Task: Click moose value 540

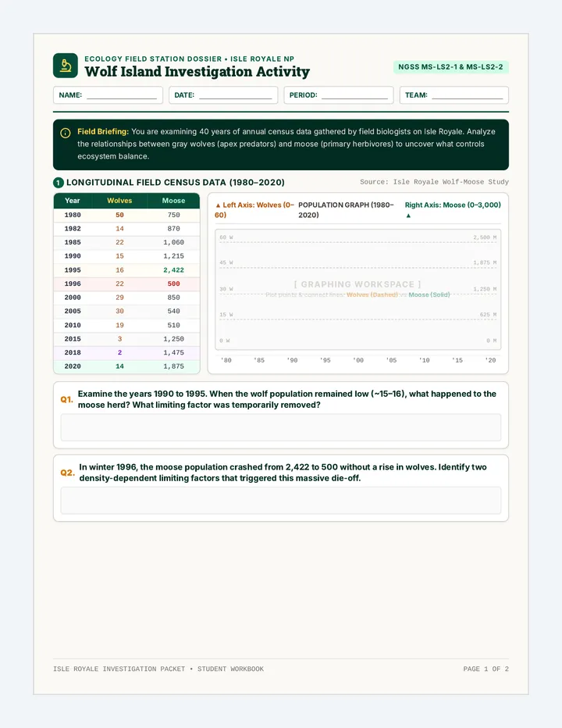Action: [x=173, y=311]
